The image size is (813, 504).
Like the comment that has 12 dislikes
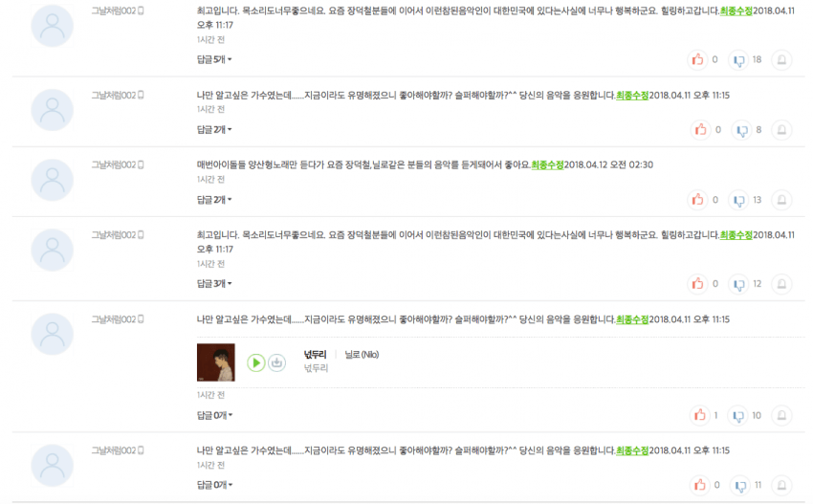(698, 284)
